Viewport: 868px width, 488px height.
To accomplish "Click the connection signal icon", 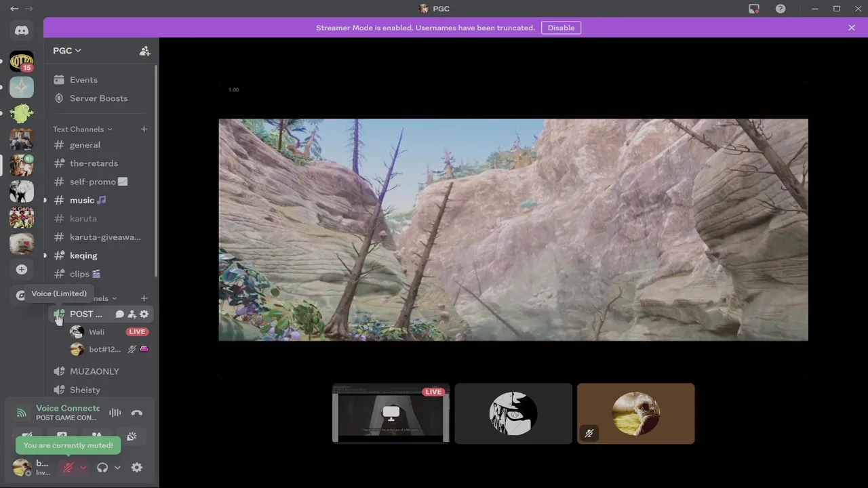I will click(x=22, y=413).
